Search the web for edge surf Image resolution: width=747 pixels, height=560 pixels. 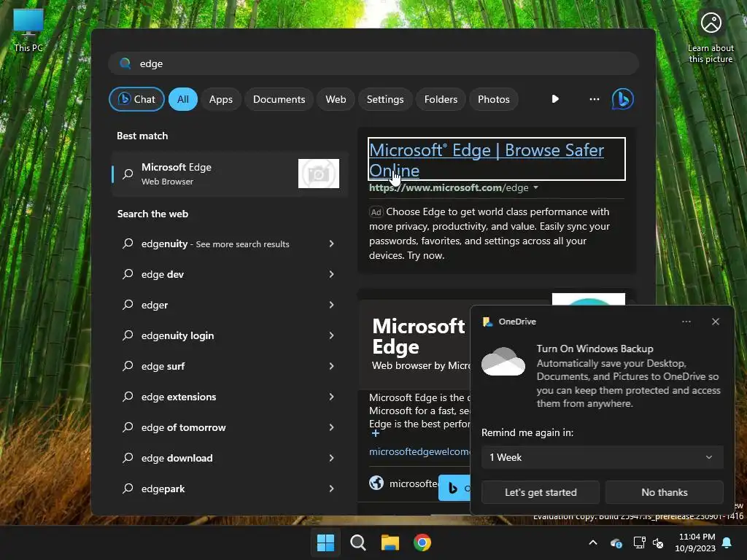click(x=230, y=366)
